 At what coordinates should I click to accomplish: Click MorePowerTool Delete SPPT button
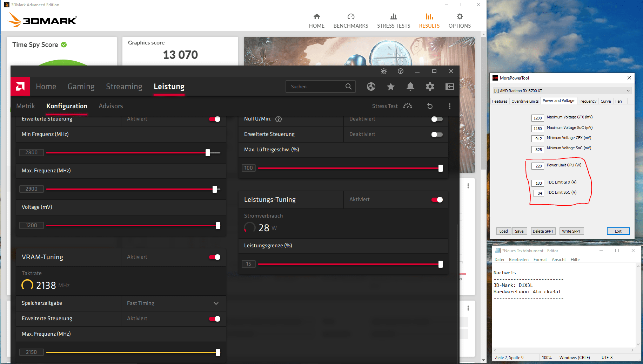(543, 231)
